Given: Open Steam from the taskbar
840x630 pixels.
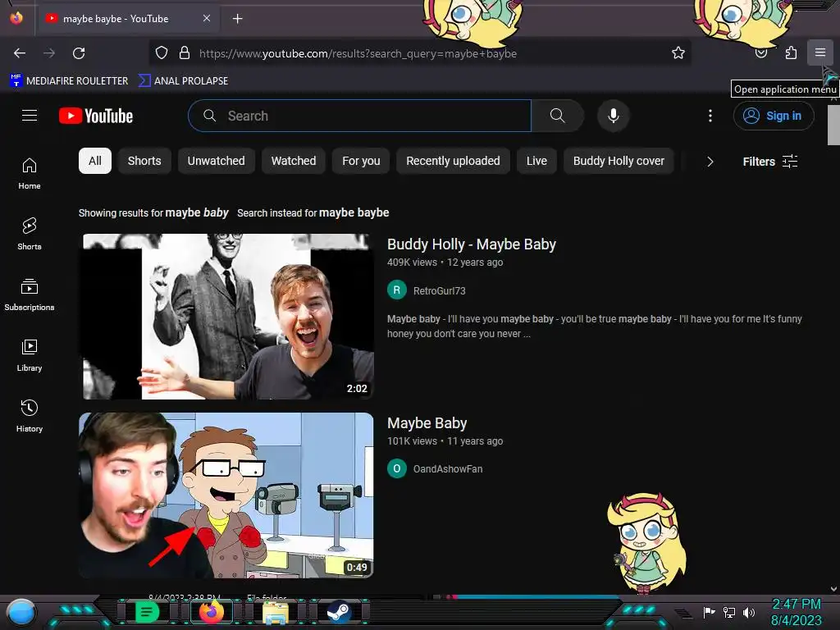Looking at the screenshot, I should coord(339,612).
